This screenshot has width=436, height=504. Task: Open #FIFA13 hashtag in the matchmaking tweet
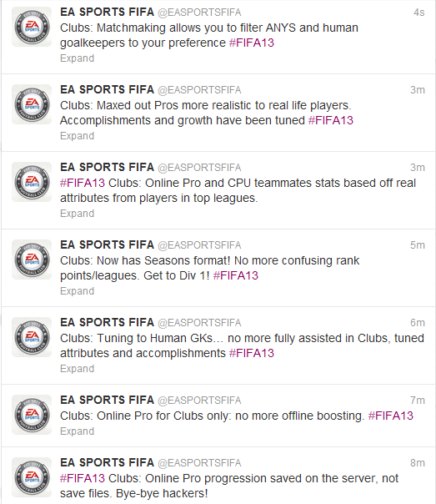(x=252, y=43)
